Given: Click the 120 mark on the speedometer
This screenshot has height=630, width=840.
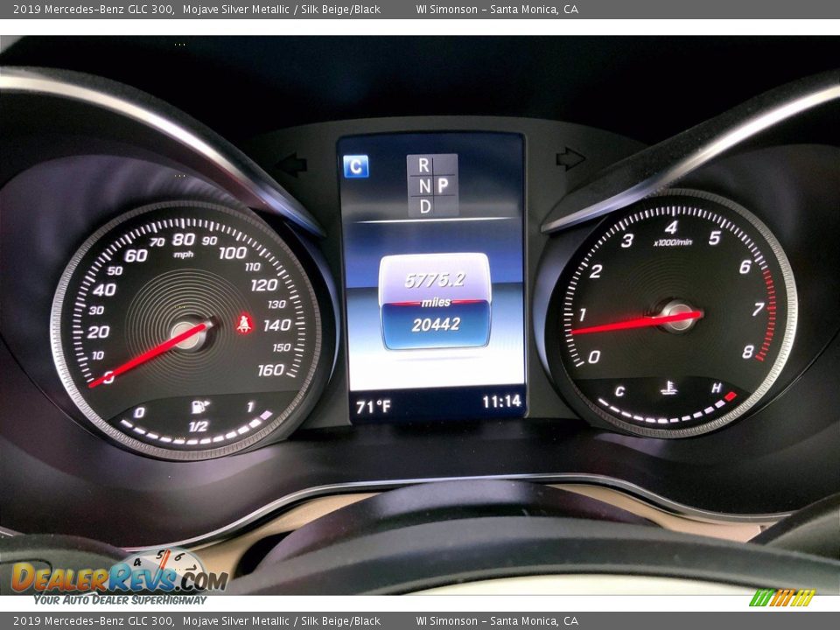Looking at the screenshot, I should [x=264, y=285].
